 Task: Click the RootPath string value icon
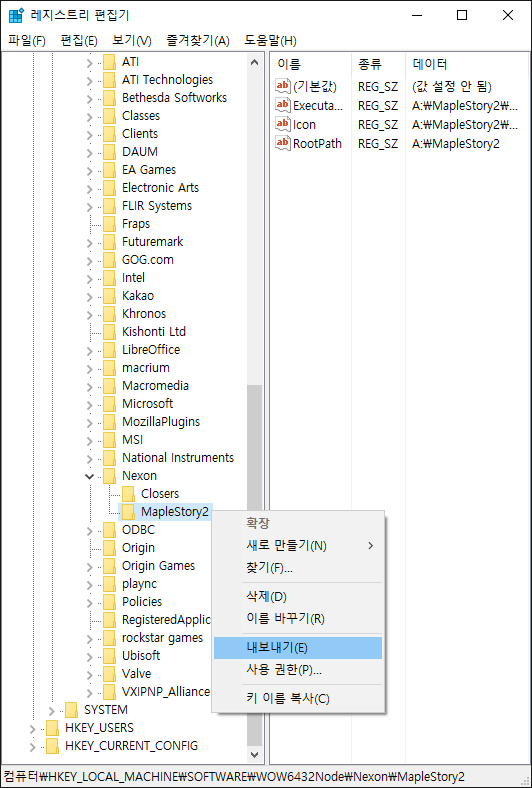tap(283, 143)
